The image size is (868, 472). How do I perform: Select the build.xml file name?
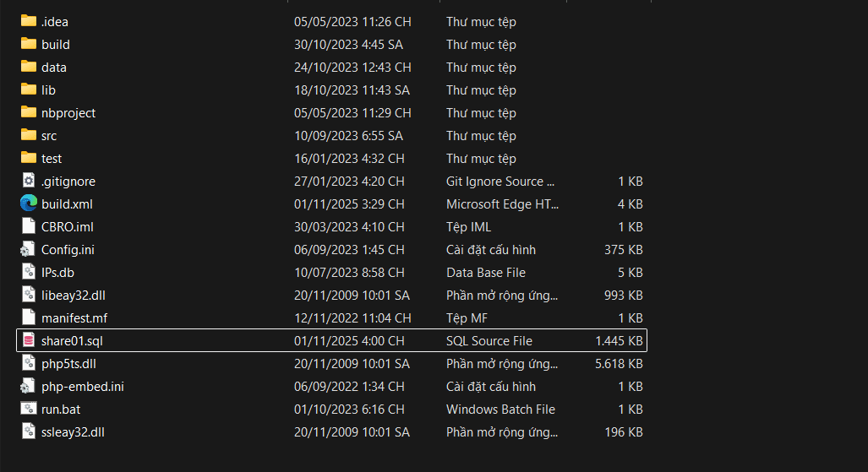[x=67, y=203]
